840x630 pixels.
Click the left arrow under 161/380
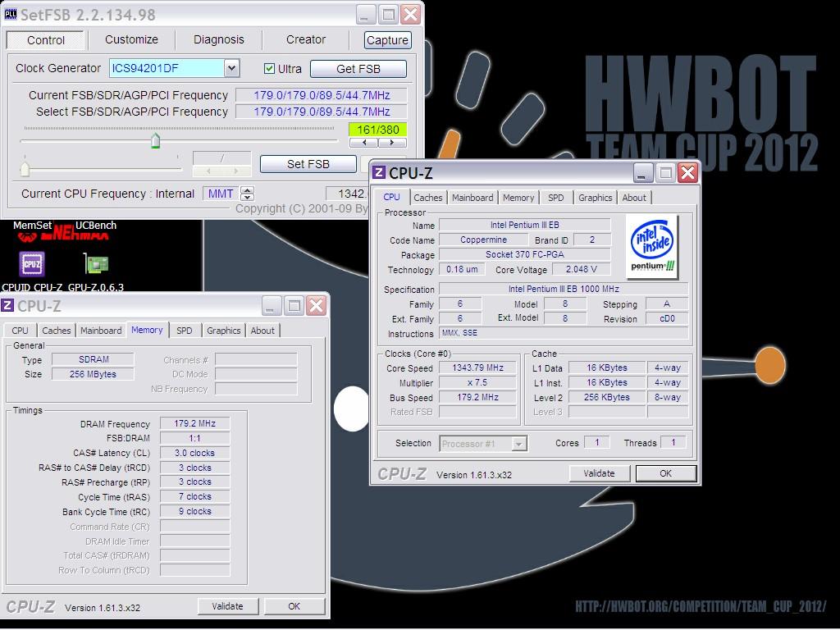point(364,143)
